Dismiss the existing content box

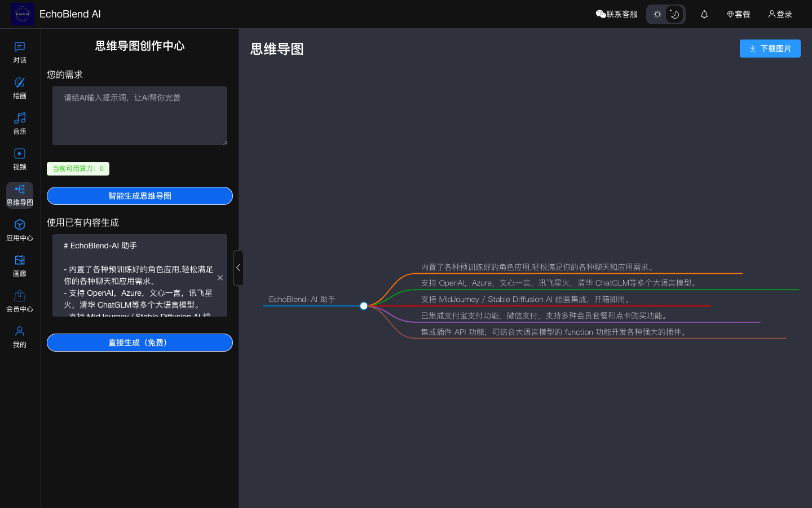[x=220, y=278]
